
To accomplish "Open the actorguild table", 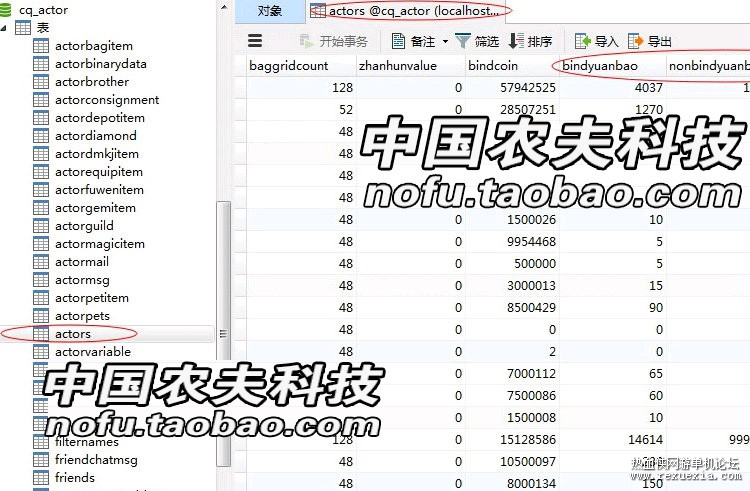I will click(x=84, y=226).
